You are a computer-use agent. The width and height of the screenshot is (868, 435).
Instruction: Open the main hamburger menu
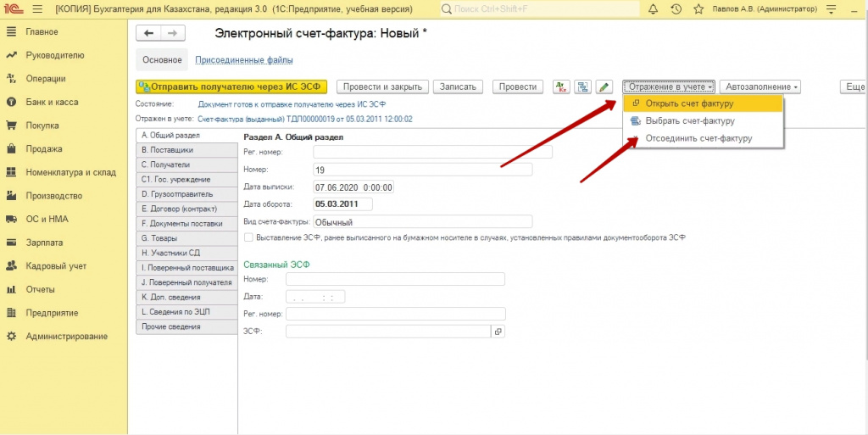[37, 9]
